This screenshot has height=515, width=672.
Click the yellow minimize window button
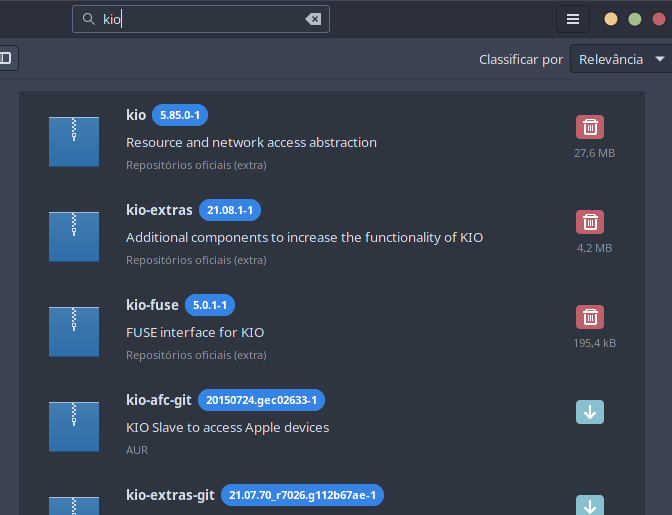611,19
